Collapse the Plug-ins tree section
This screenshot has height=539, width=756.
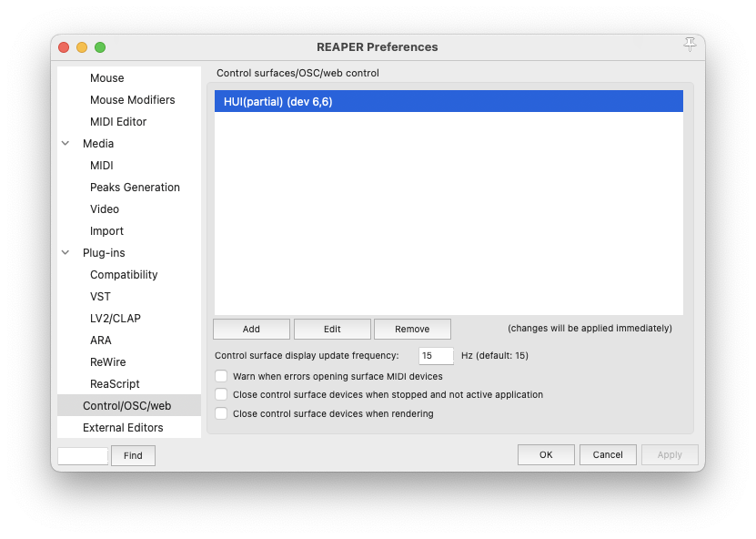[x=66, y=252]
